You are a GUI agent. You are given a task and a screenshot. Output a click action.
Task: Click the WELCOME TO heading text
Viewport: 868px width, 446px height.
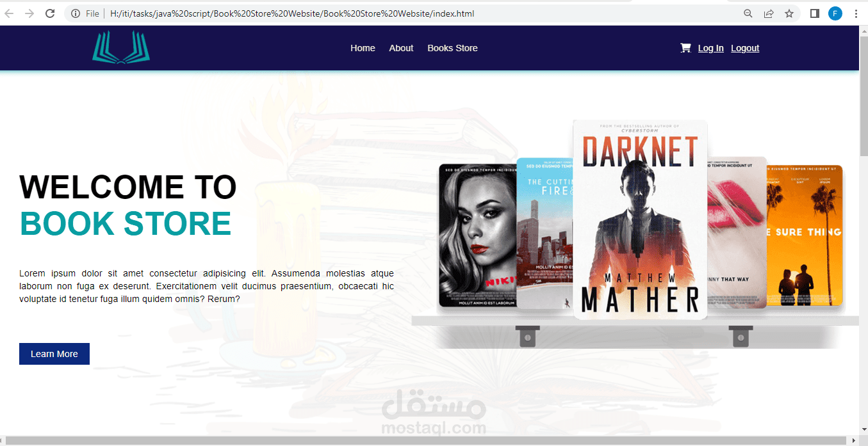click(x=128, y=187)
